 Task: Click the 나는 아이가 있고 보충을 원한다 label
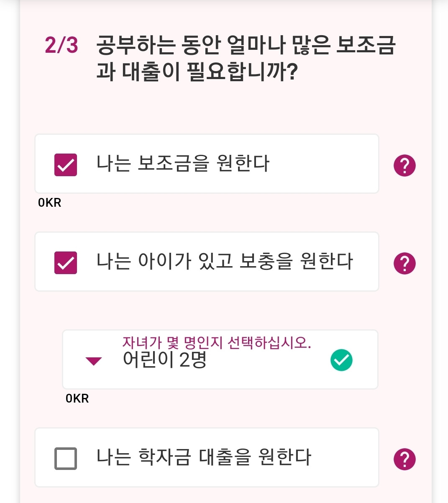(x=225, y=261)
